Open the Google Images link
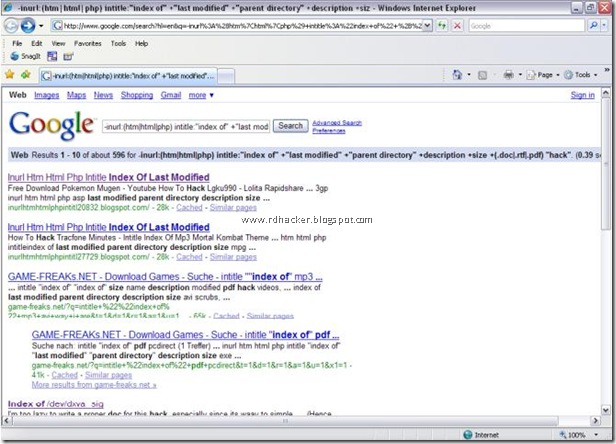Image resolution: width=616 pixels, height=444 pixels. (x=46, y=95)
